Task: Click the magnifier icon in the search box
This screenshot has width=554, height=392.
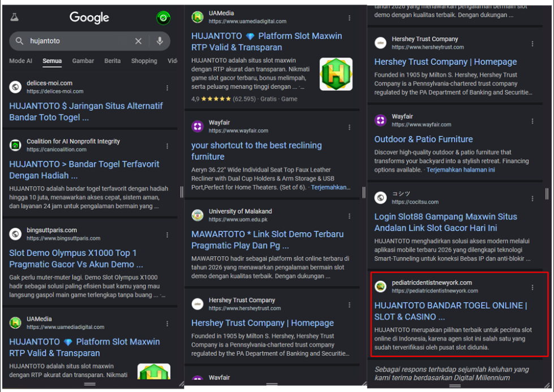Action: pyautogui.click(x=20, y=41)
